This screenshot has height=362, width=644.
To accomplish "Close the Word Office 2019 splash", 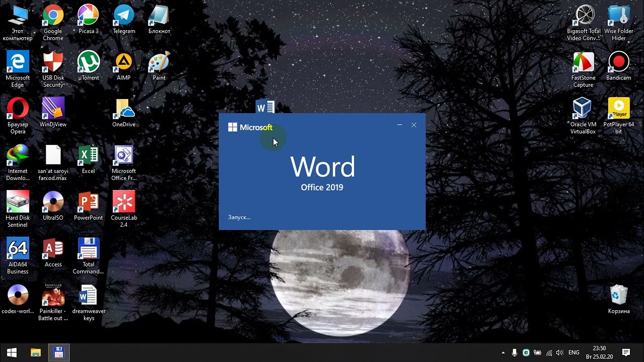I will 414,125.
